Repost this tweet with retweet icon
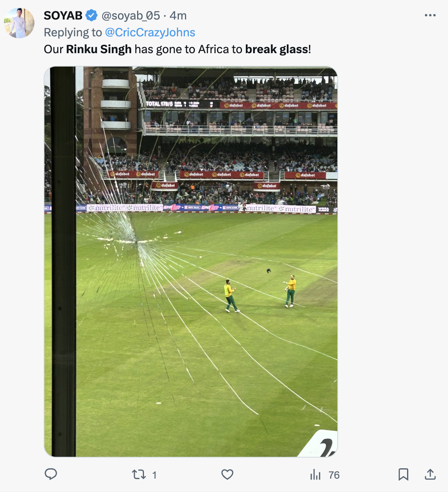The width and height of the screenshot is (448, 492). pos(139,475)
